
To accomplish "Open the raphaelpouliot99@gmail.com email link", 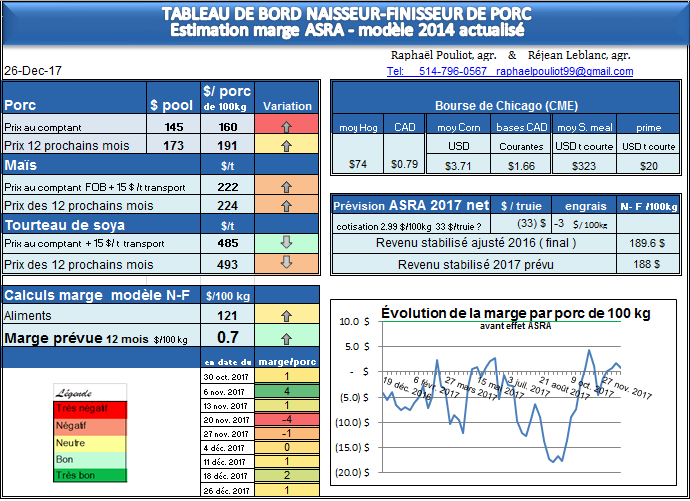I will (x=564, y=72).
